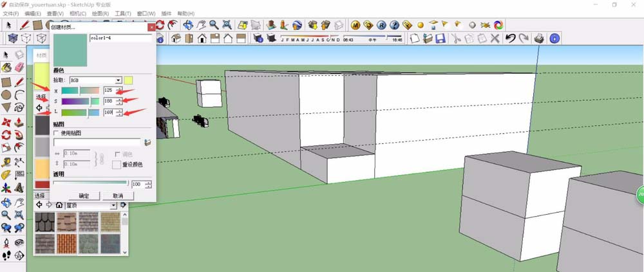Click the 取消 cancel button
Screen dimensions: 644x272
tap(118, 195)
